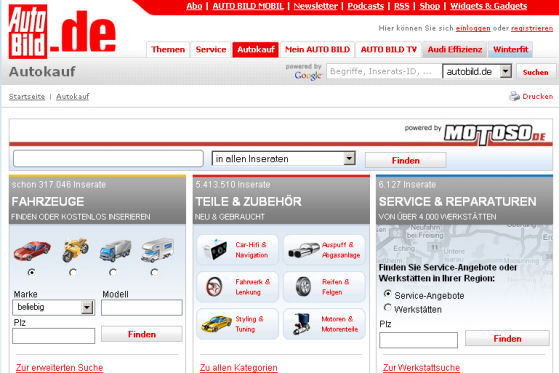Open Widgets & Gadgets link
This screenshot has height=373, width=559.
coord(488,6)
